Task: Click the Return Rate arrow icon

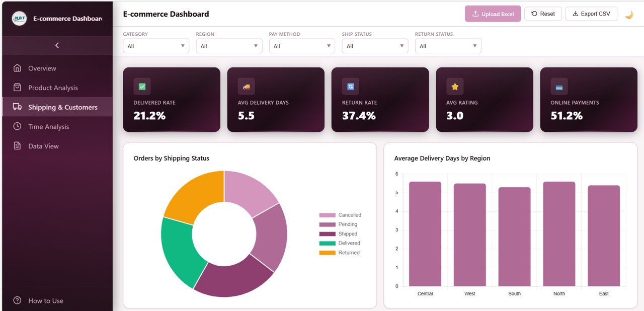Action: (x=350, y=86)
